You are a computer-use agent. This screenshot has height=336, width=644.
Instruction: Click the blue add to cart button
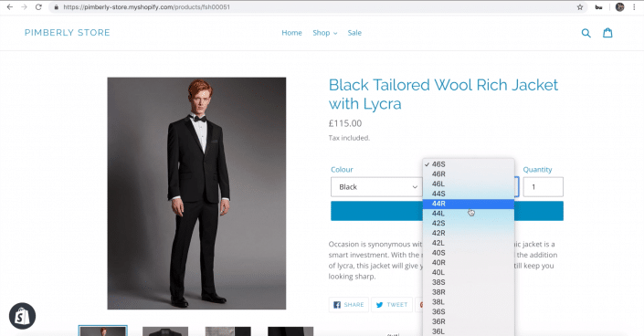point(447,211)
